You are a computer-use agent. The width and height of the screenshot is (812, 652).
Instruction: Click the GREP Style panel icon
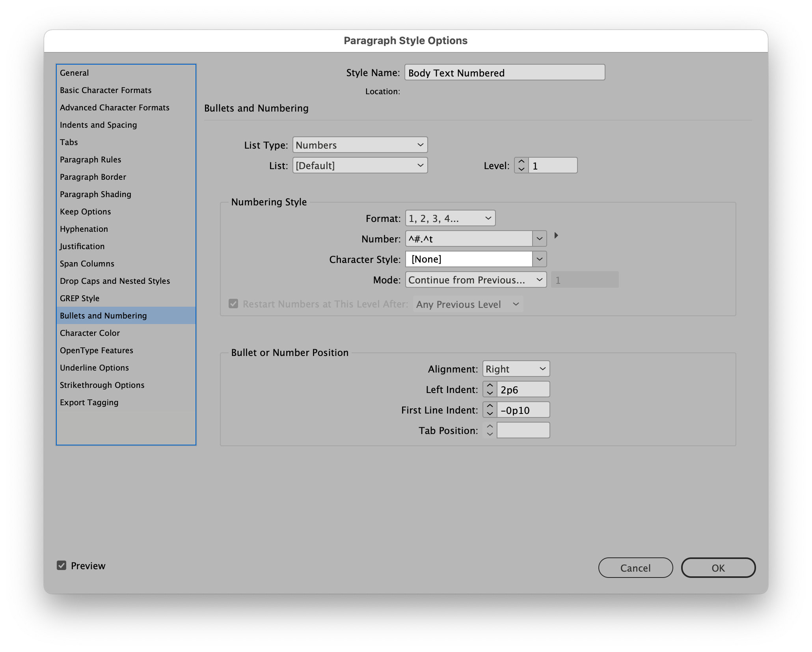80,297
